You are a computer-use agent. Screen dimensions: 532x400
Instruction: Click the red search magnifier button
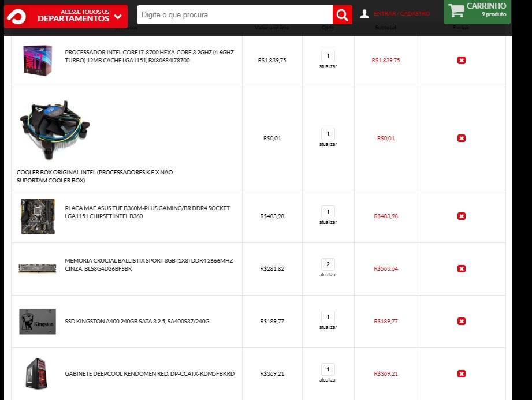point(342,14)
